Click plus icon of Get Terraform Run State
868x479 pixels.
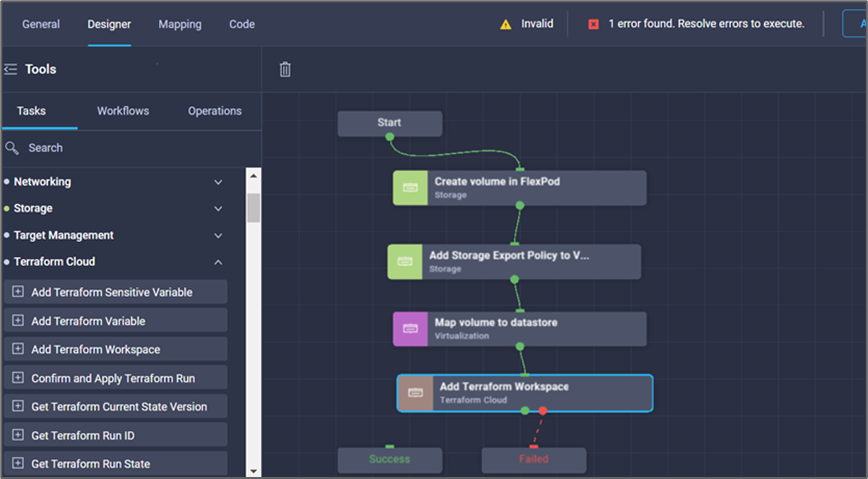click(x=18, y=463)
